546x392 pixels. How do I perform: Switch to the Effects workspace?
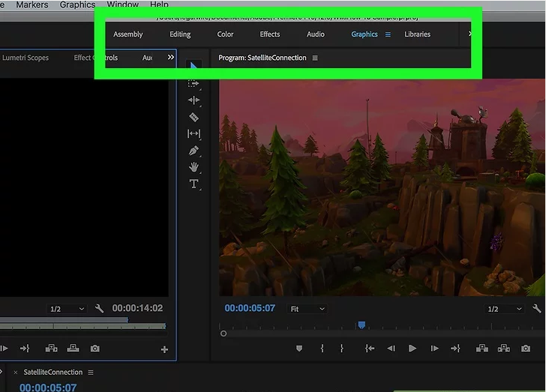tap(270, 34)
